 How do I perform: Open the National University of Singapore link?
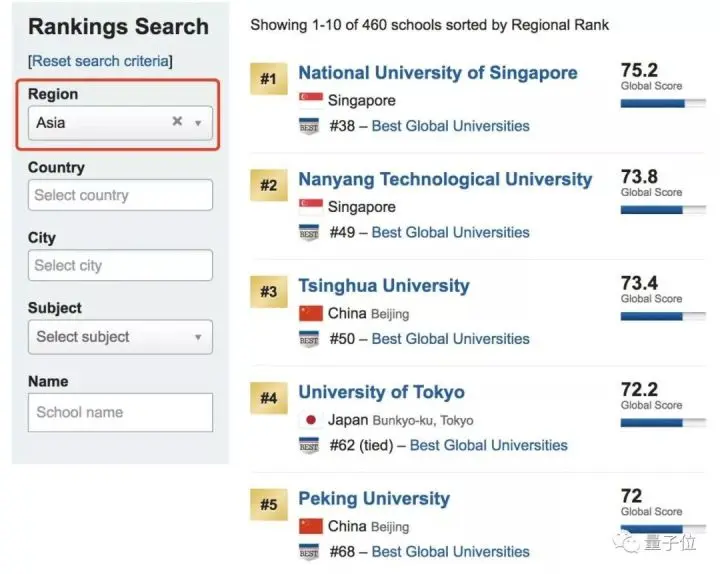[x=437, y=73]
